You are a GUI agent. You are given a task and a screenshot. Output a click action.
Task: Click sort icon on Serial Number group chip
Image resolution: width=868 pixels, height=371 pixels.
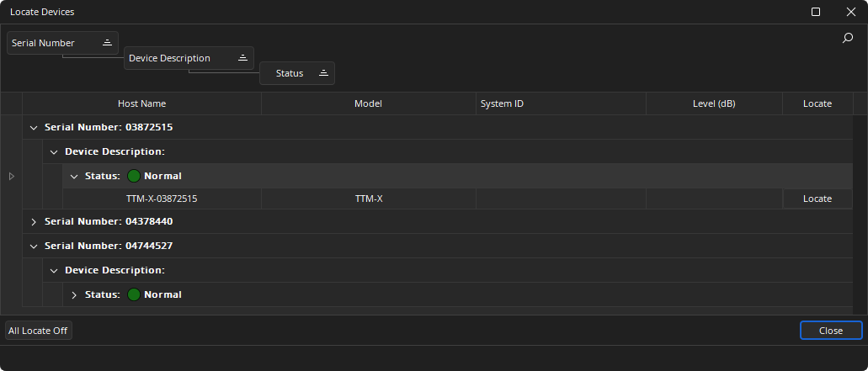click(108, 43)
